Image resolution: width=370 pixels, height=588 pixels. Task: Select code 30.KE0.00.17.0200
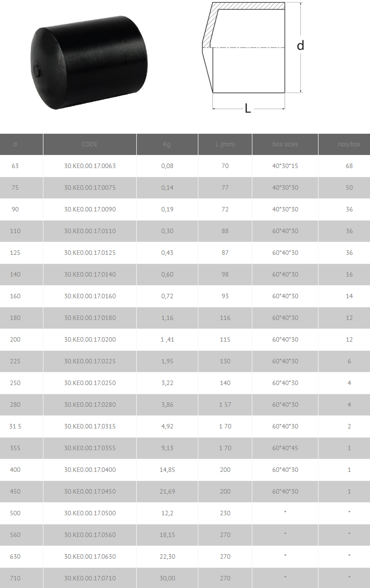[90, 340]
